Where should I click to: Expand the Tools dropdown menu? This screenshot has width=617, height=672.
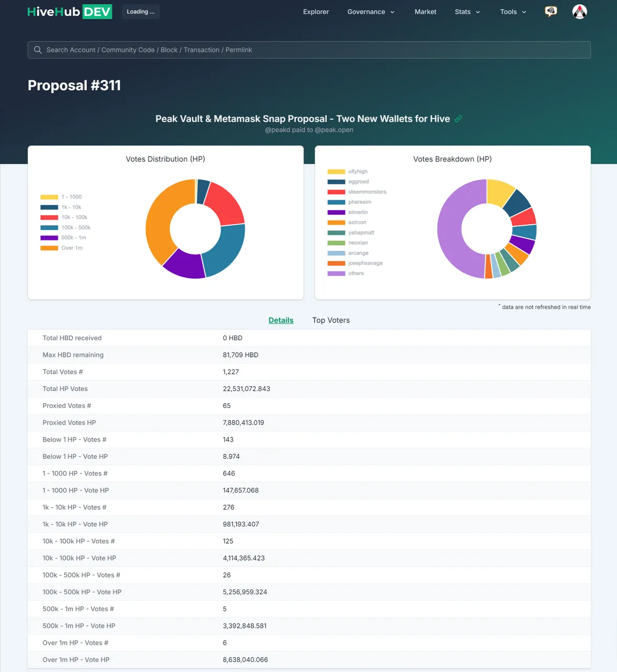click(x=513, y=12)
